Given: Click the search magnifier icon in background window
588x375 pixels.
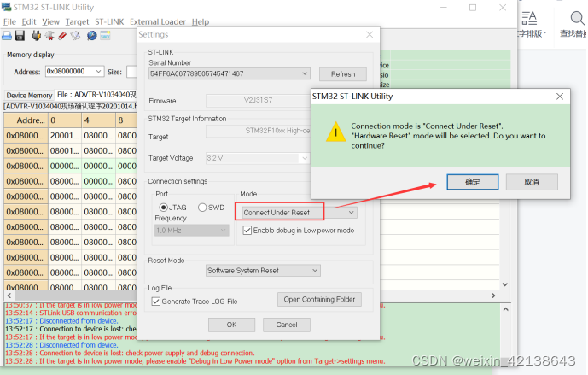Looking at the screenshot, I should pos(577,18).
